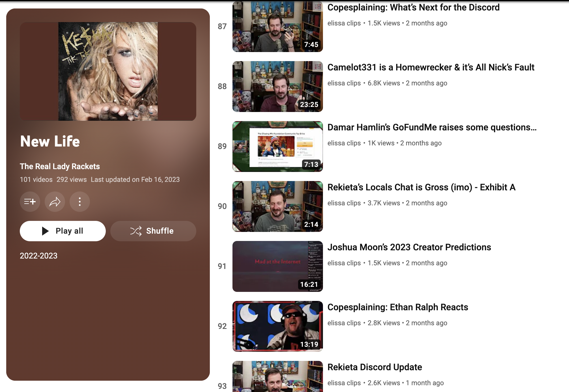Open video thumbnail 88 with duration 23:25
This screenshot has width=569, height=392.
[278, 87]
